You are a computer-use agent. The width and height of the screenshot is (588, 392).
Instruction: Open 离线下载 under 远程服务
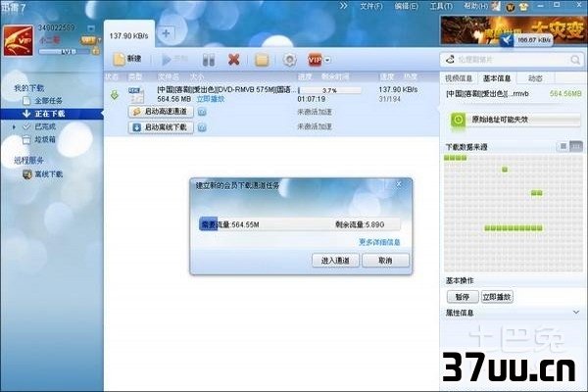[x=48, y=174]
